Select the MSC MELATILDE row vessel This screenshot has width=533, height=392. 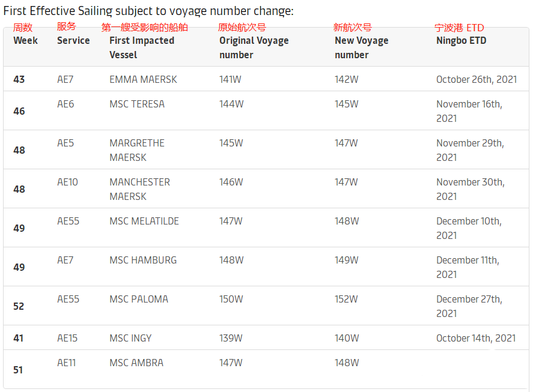tap(144, 221)
